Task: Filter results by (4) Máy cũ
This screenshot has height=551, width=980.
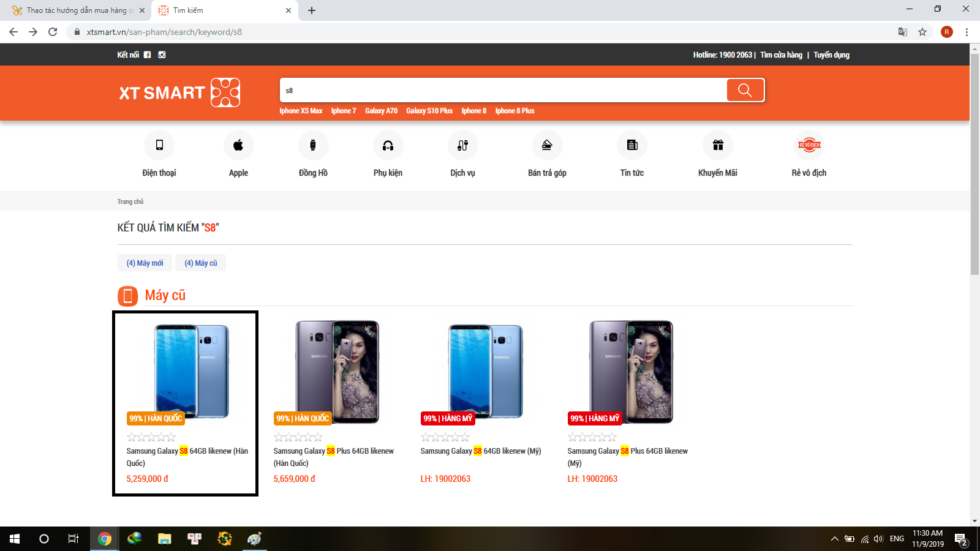Action: point(201,263)
